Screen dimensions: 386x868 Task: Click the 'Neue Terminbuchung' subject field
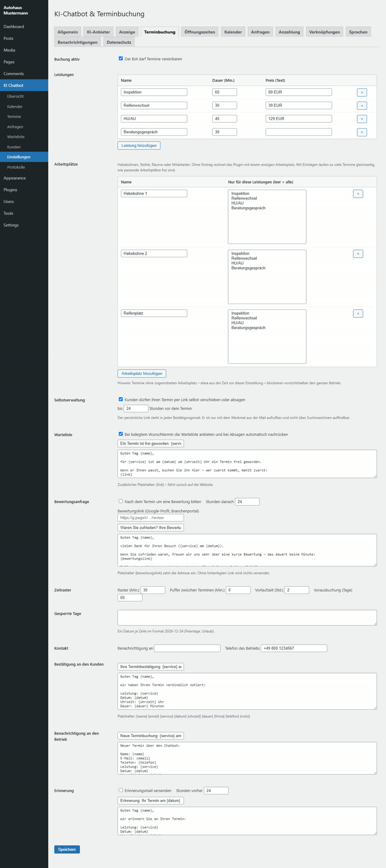click(x=151, y=735)
